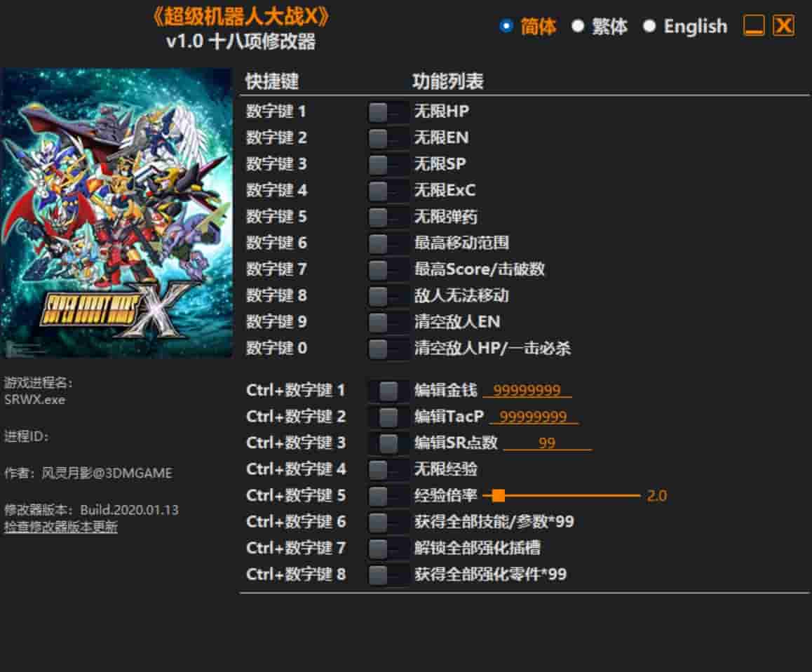This screenshot has height=672, width=812.
Task: Minimize the trainer window
Action: (x=754, y=27)
